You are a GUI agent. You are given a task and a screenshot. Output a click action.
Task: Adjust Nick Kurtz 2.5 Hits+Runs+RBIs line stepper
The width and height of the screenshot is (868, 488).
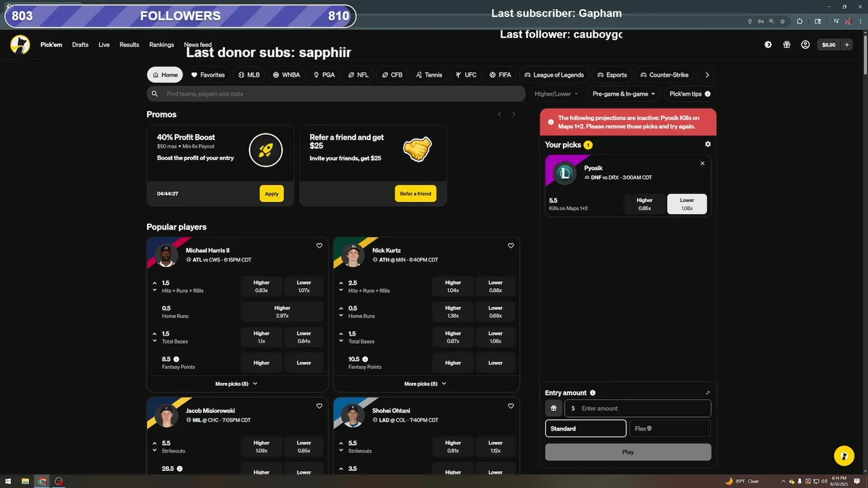click(x=341, y=287)
